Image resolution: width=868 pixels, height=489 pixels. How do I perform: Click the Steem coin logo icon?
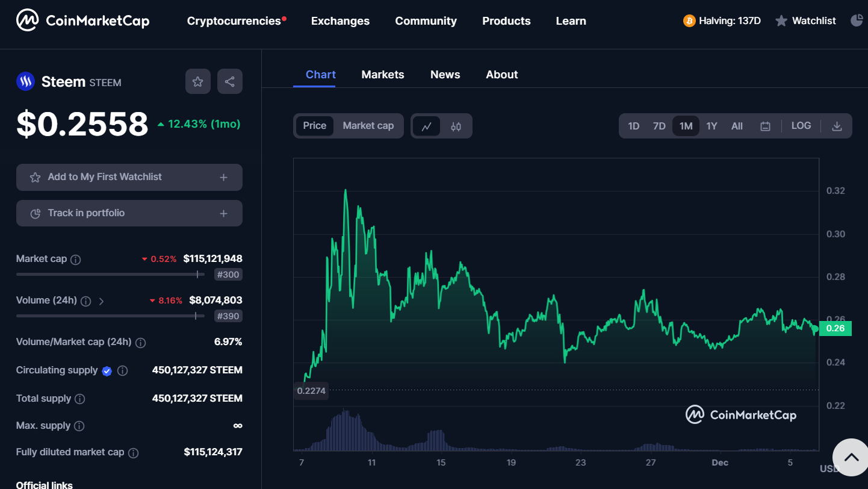coord(26,81)
